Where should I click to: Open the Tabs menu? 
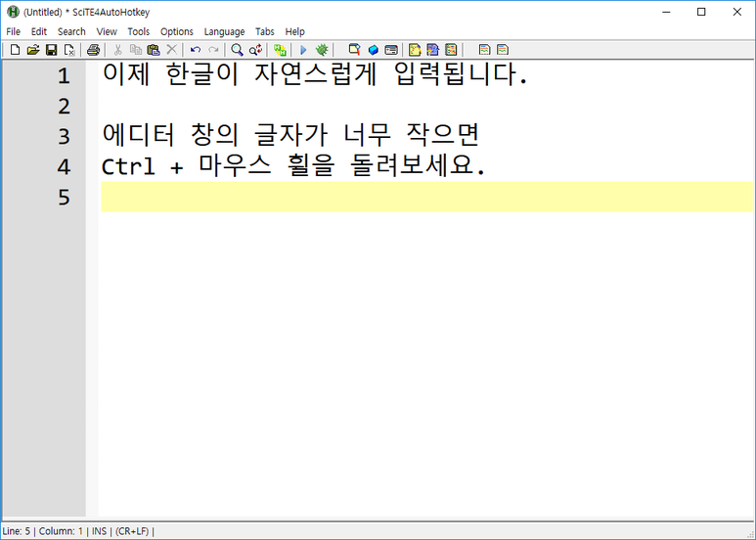pos(265,32)
